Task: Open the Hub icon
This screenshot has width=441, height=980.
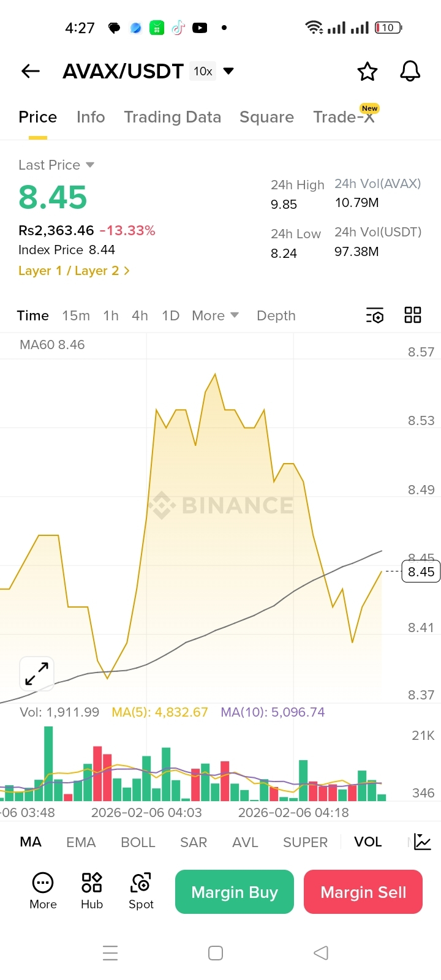Action: (92, 891)
